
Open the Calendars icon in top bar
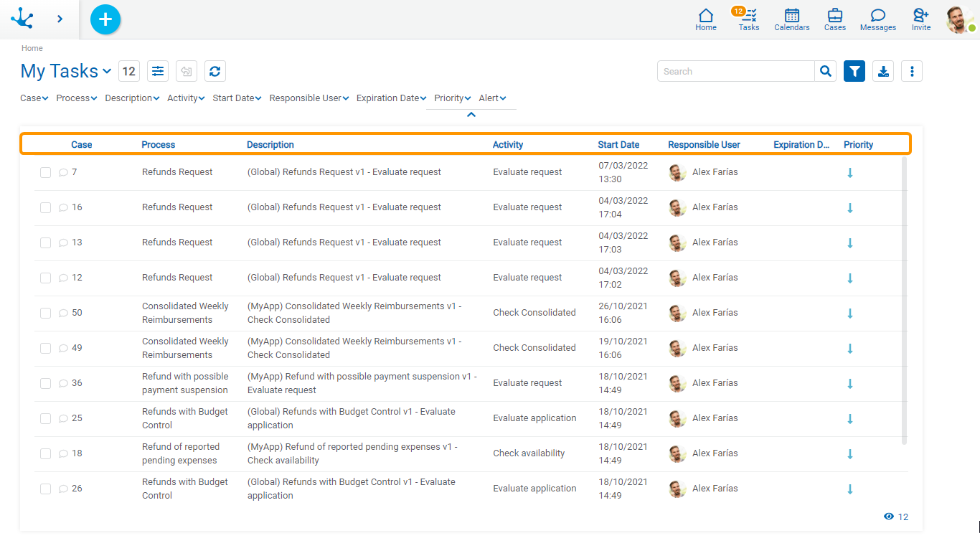[791, 19]
